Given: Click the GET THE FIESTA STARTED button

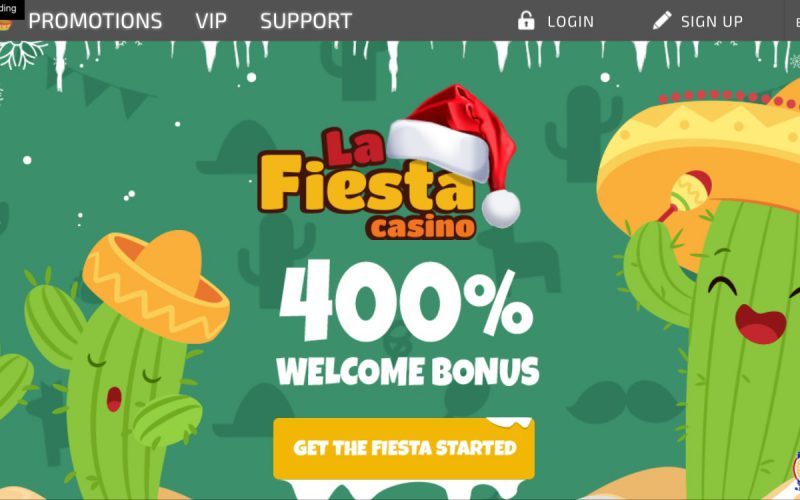Looking at the screenshot, I should 404,448.
